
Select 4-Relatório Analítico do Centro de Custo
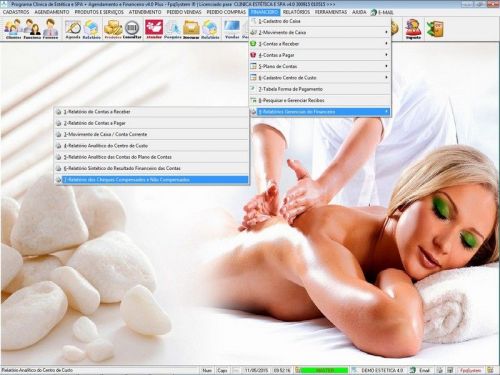click(x=152, y=146)
